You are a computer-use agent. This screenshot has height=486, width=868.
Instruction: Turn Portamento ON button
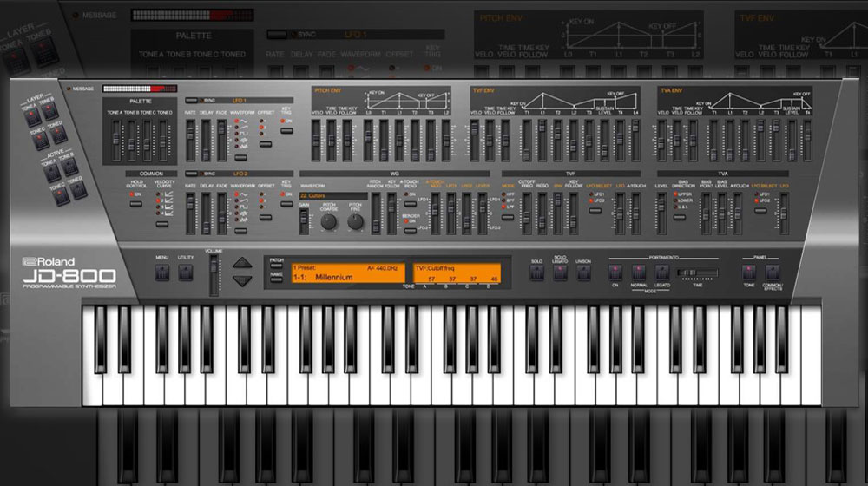(615, 273)
